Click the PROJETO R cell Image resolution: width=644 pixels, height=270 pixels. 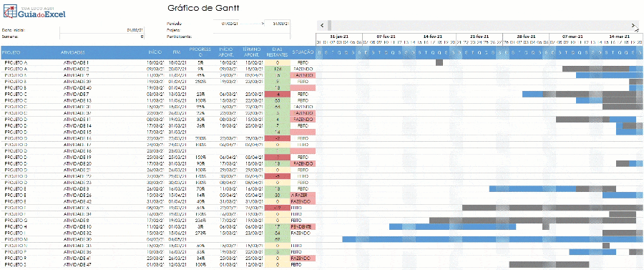point(16,258)
